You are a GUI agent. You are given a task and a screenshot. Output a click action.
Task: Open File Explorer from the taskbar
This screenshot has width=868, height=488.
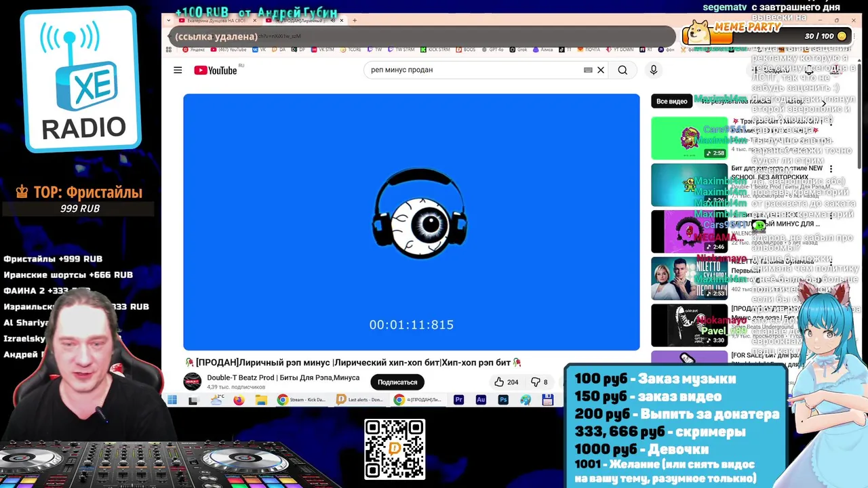[261, 400]
